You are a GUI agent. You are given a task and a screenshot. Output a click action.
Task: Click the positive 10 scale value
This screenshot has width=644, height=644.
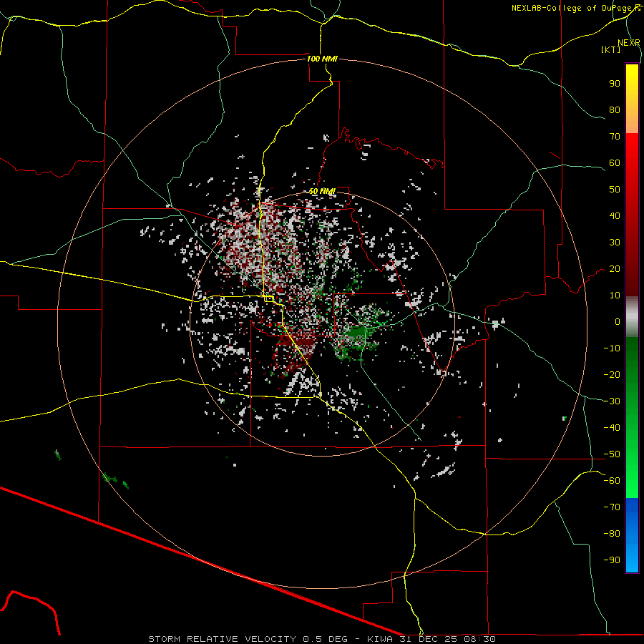(x=615, y=296)
